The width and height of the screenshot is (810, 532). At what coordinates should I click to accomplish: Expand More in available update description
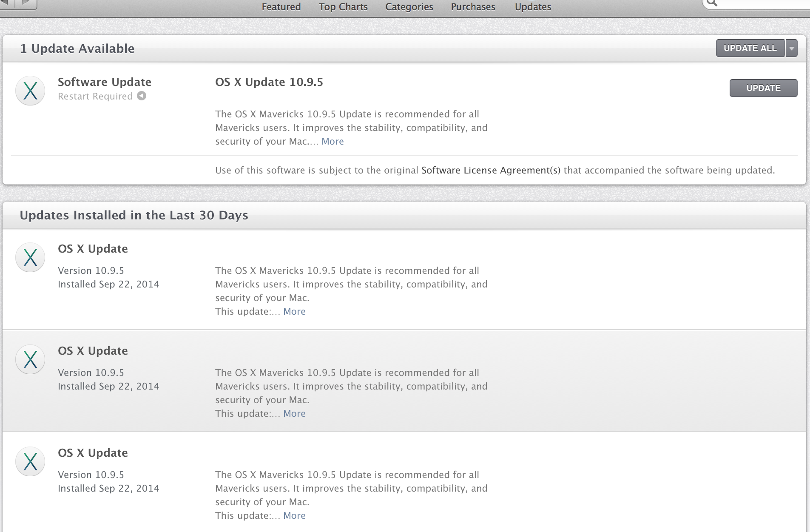(333, 141)
